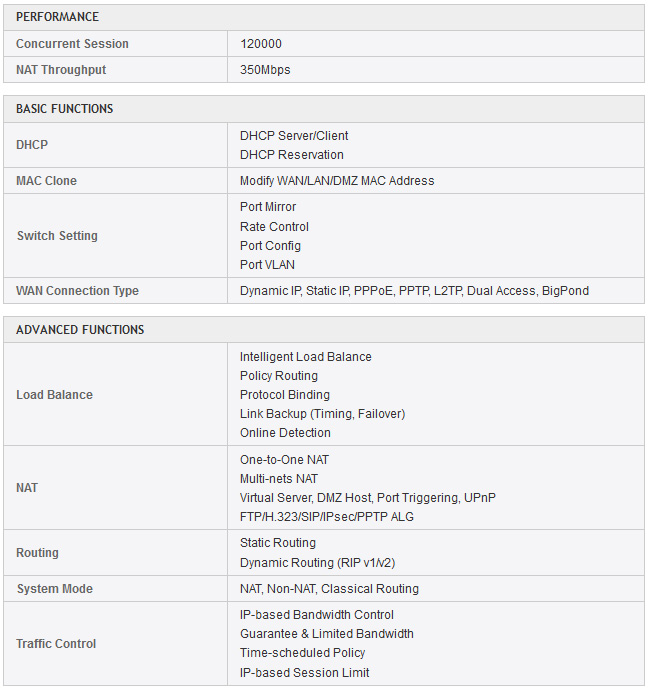Click the System Mode row label

tap(54, 589)
